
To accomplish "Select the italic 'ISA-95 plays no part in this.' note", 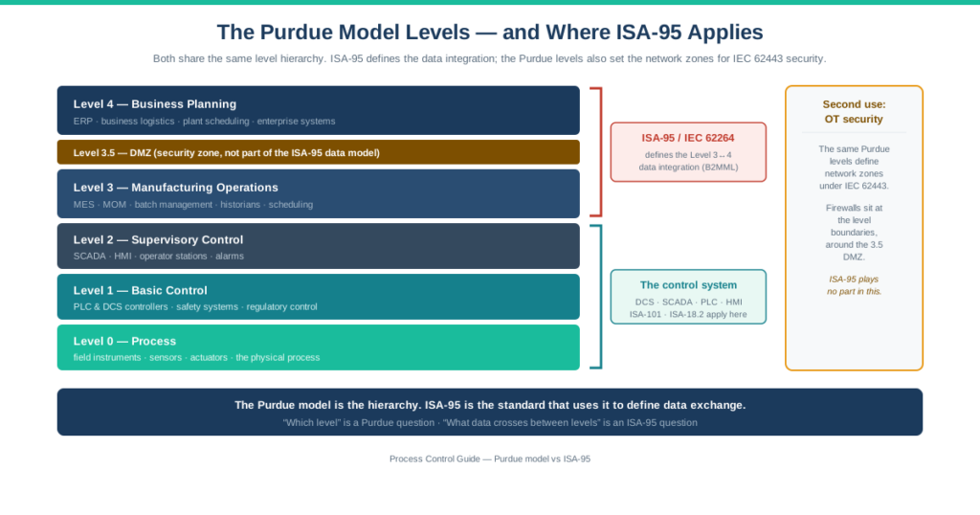I will (854, 285).
